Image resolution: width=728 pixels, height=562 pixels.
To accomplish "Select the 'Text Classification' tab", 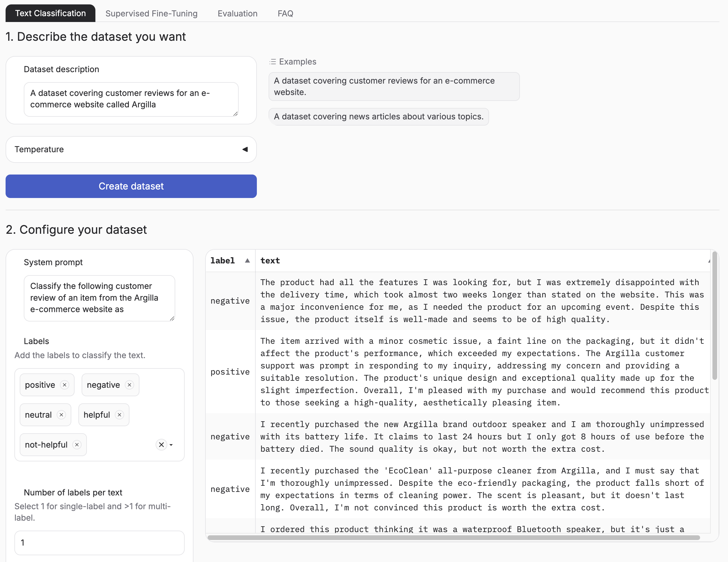I will (x=50, y=13).
